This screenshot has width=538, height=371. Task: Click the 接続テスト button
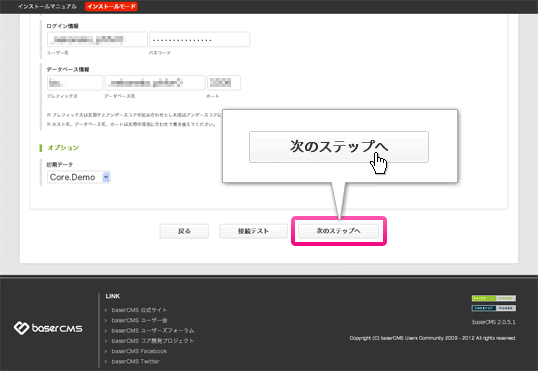click(253, 231)
